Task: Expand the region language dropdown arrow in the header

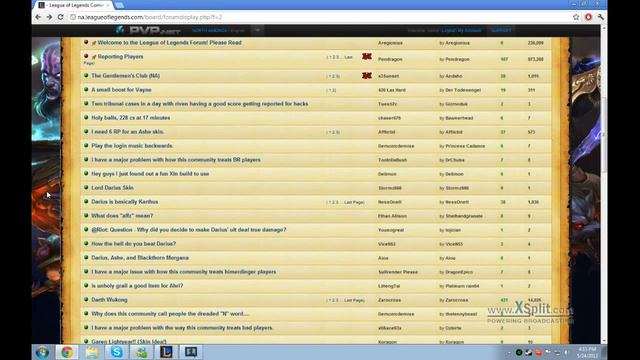Action: point(258,30)
